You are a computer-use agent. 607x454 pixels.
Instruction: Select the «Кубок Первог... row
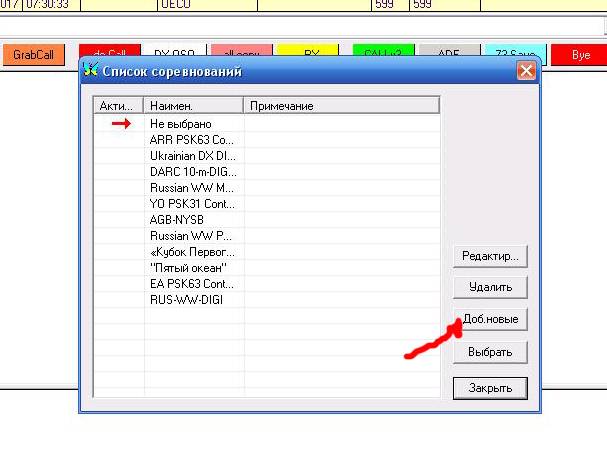[x=266, y=252]
